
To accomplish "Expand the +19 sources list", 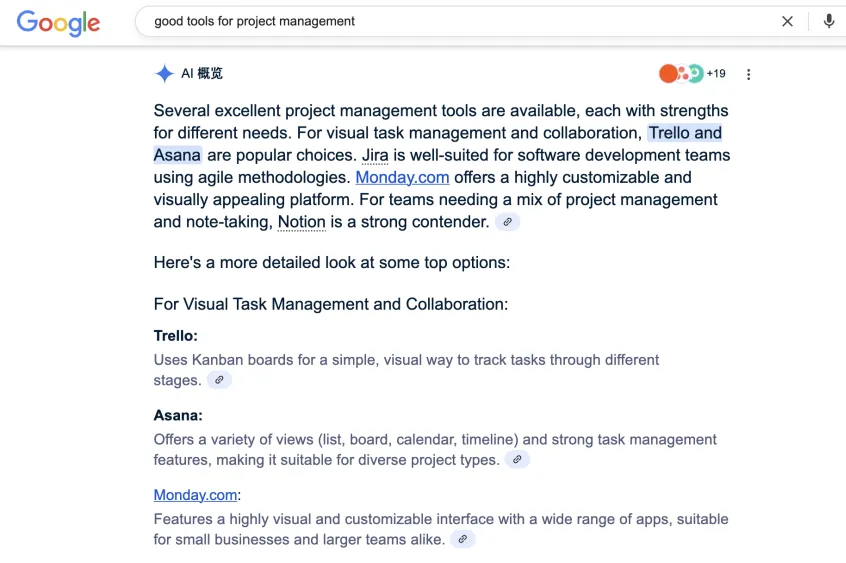I will (x=715, y=74).
